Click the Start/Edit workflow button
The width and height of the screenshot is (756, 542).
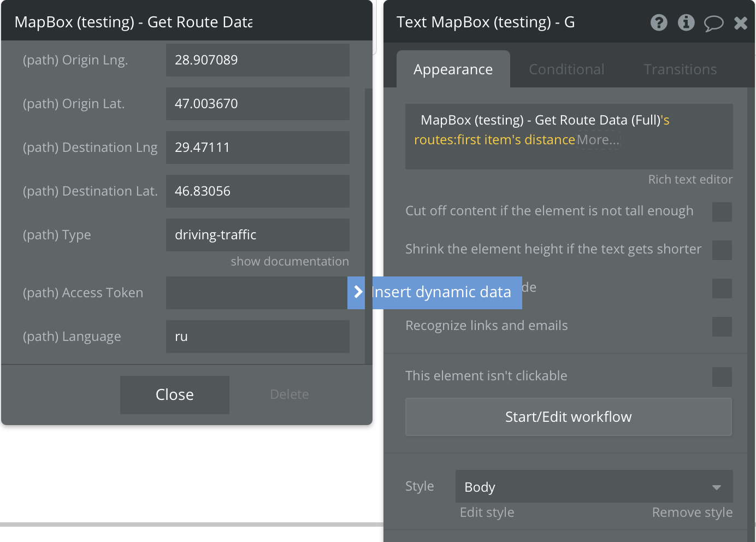tap(569, 417)
